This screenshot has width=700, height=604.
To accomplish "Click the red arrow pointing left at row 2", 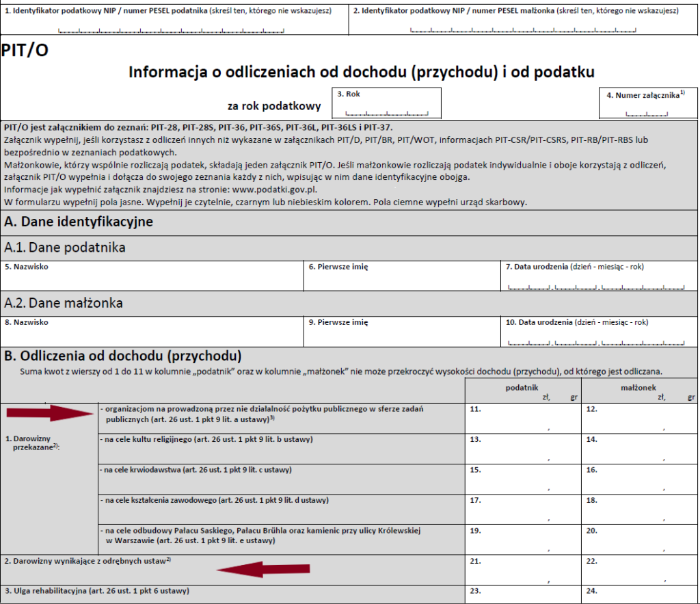I will tap(263, 569).
